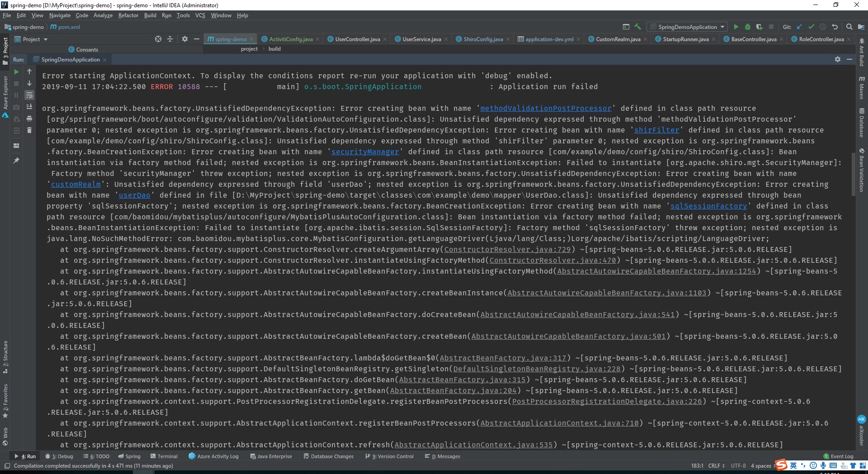
Task: Open the Navigate menu
Action: (60, 15)
